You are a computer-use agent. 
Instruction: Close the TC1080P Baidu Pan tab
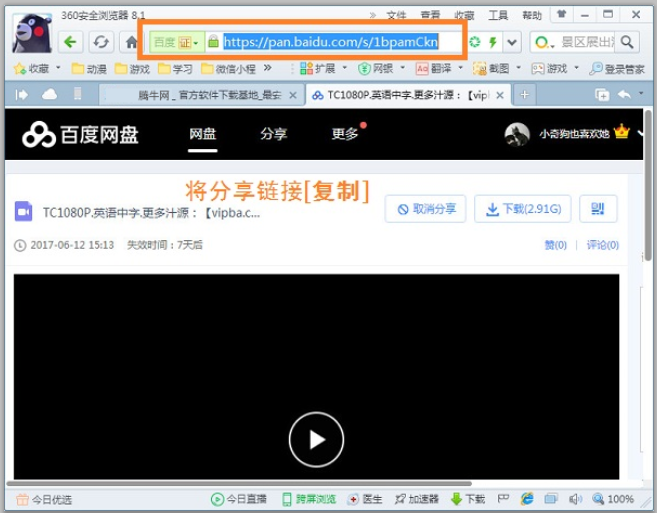[499, 95]
